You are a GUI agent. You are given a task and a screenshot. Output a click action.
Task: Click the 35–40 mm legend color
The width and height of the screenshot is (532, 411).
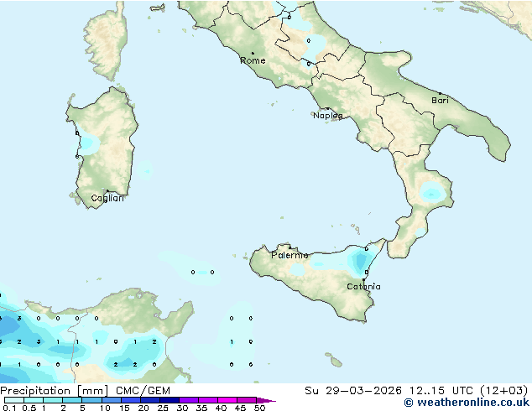207,400
